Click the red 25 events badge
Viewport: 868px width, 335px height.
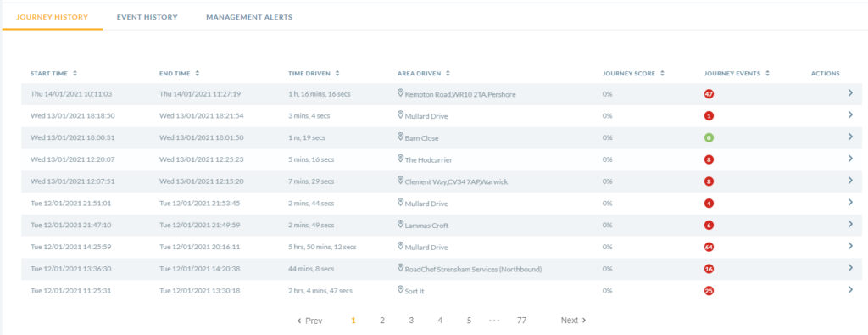coord(709,291)
